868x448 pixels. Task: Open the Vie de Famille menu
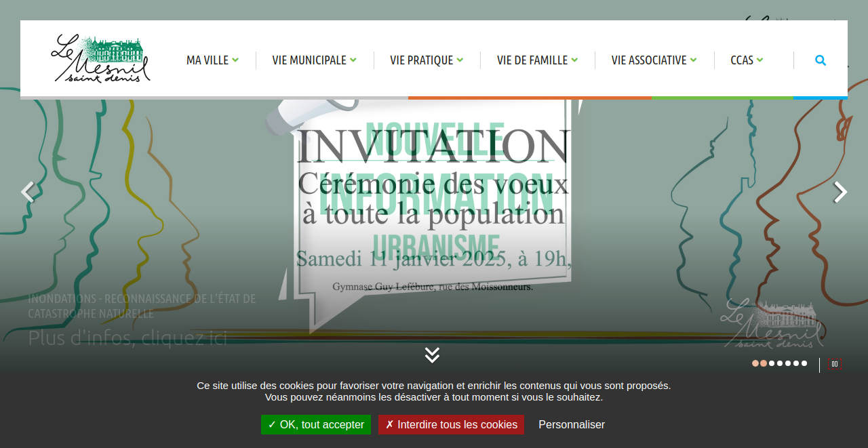537,60
